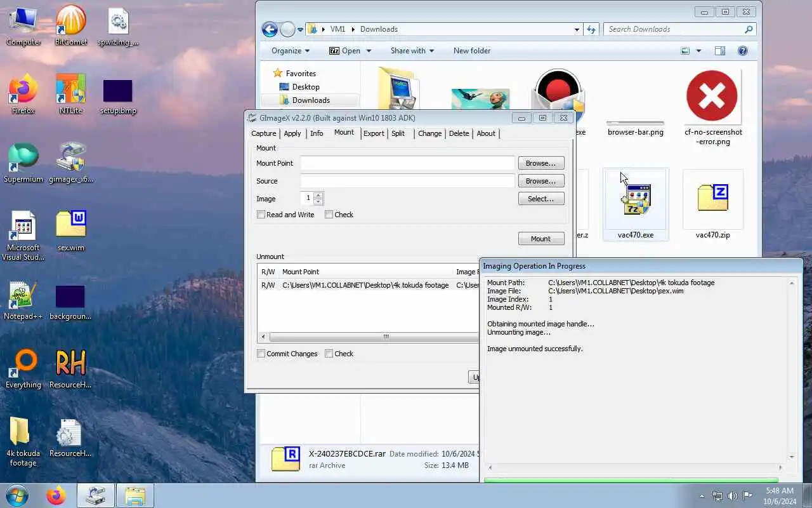Click the Explorer back navigation arrow
812x508 pixels.
click(270, 29)
